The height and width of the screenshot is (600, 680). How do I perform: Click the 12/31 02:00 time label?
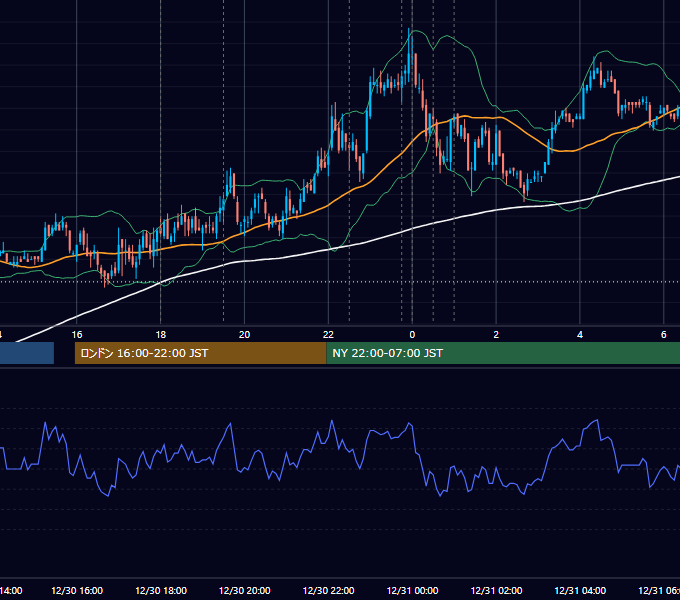(x=496, y=590)
